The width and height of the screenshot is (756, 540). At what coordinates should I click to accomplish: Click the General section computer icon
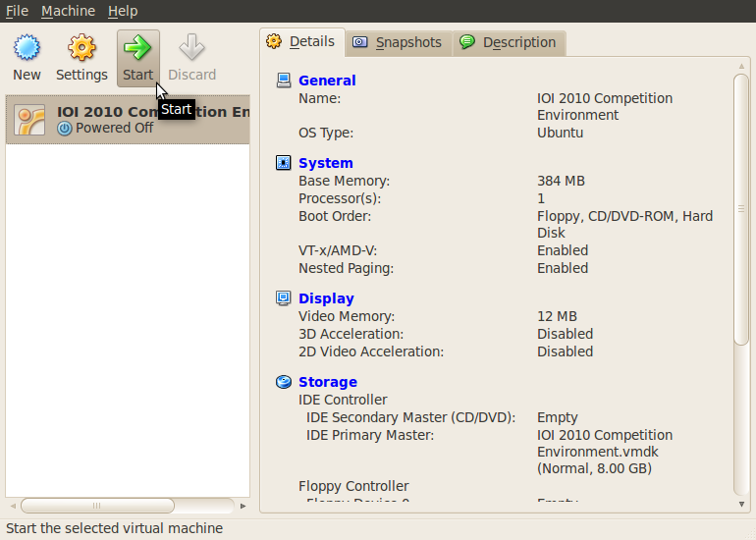point(284,81)
